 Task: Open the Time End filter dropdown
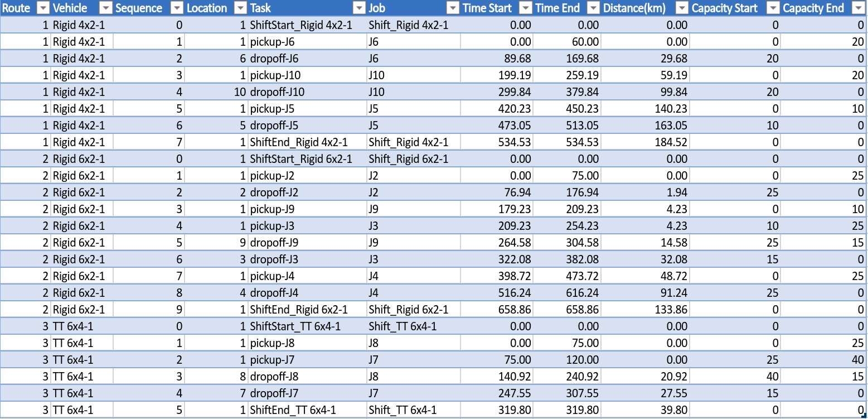(593, 8)
